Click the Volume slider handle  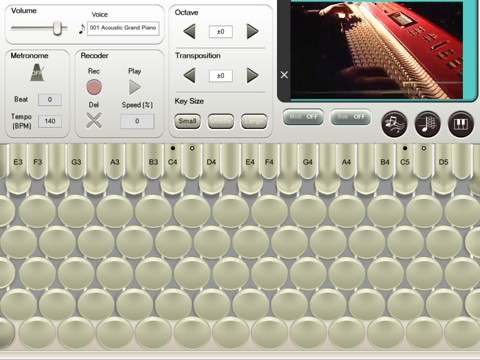tap(58, 28)
